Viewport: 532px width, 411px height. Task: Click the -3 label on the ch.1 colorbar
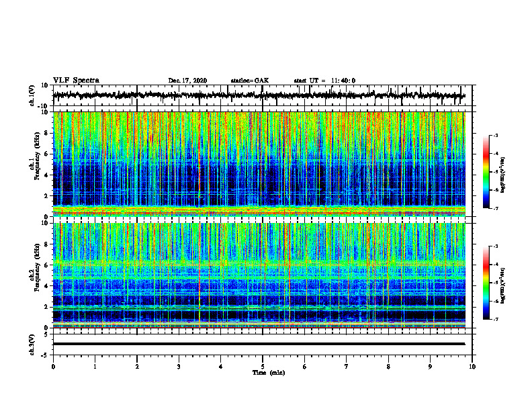[495, 135]
